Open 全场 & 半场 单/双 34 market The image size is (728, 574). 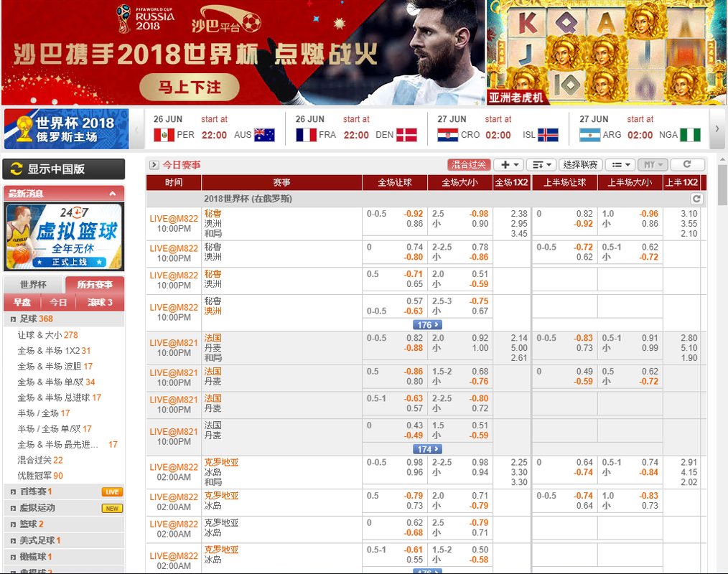(x=56, y=382)
